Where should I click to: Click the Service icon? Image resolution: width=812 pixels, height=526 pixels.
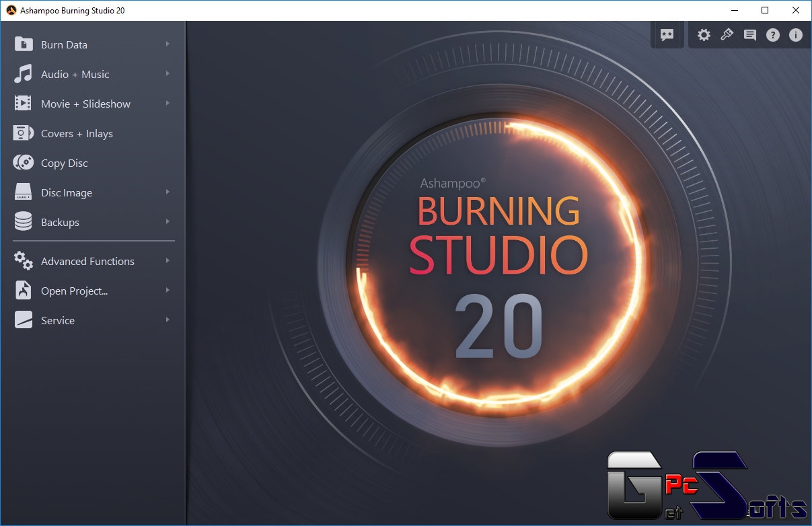pos(24,320)
